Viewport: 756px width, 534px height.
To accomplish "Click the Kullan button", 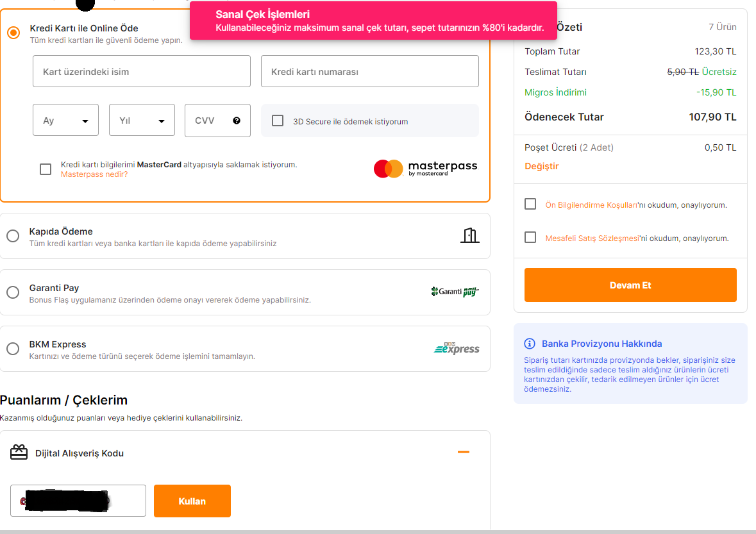I will coord(192,501).
